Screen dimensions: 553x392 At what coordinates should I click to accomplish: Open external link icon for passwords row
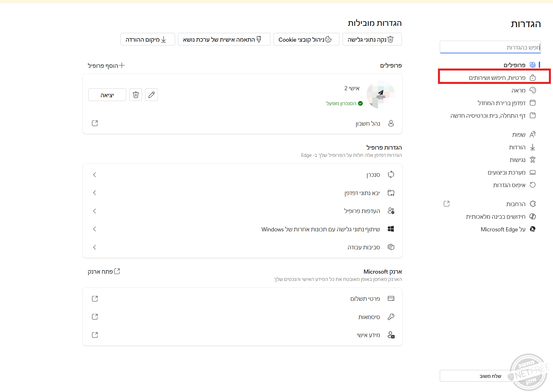95,317
